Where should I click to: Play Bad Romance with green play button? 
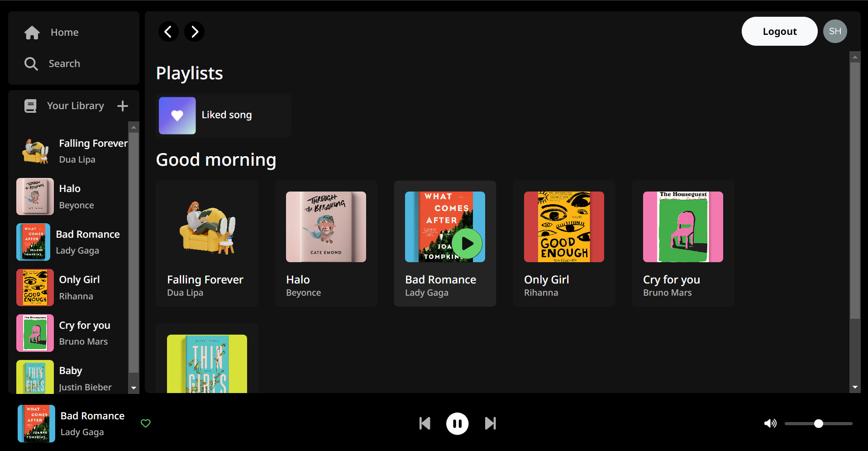(x=467, y=244)
